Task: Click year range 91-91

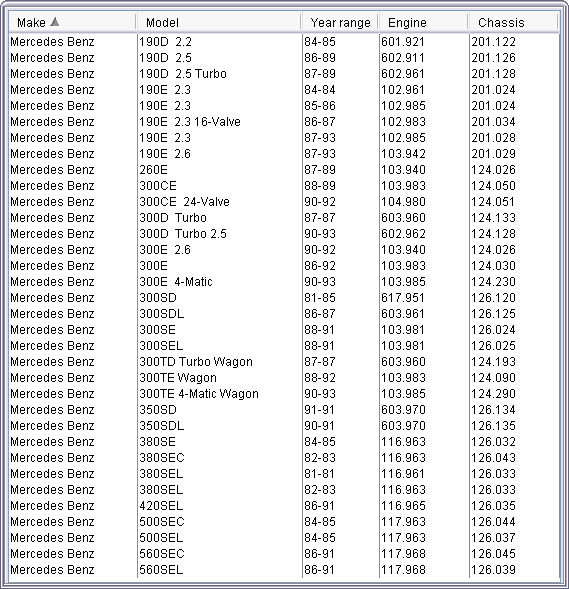Action: pyautogui.click(x=319, y=410)
